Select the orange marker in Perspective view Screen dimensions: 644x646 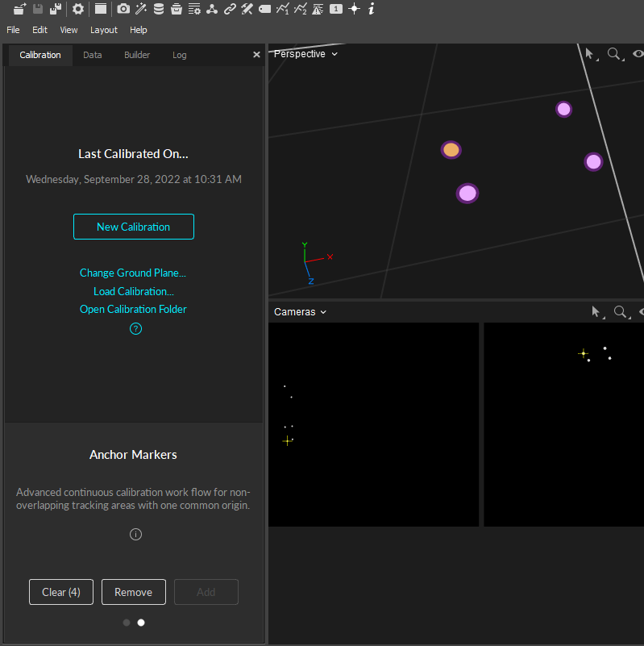[x=451, y=150]
